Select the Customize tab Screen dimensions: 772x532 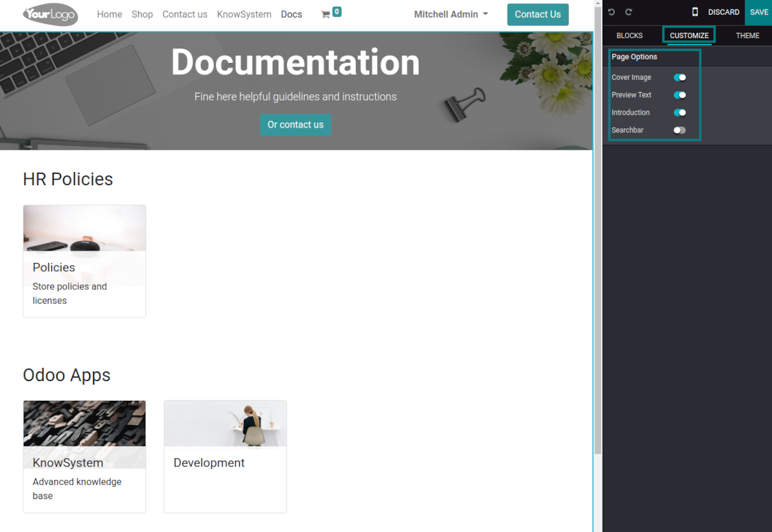689,36
